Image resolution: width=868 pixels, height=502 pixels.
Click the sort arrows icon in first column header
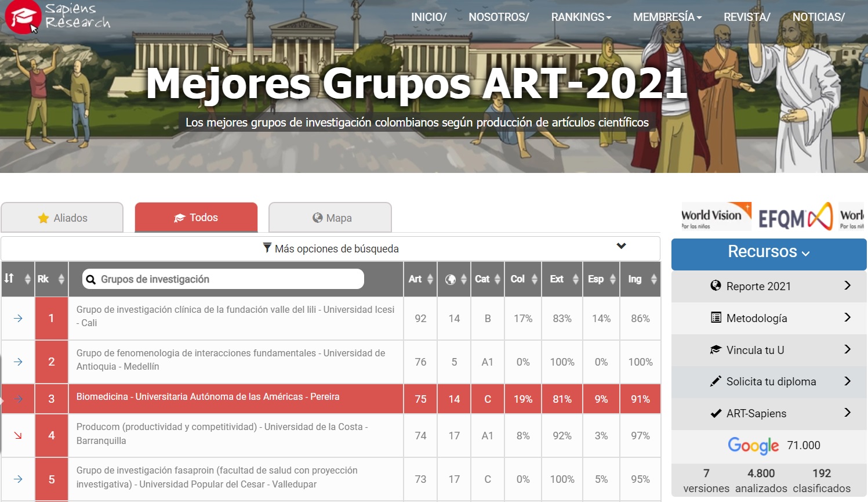click(x=9, y=279)
